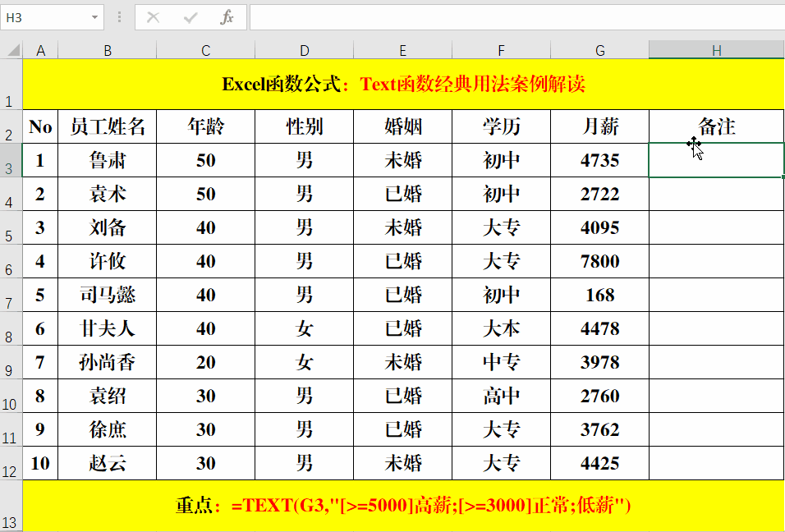This screenshot has width=785, height=532.
Task: Click the 'No' header cell
Action: [x=40, y=126]
